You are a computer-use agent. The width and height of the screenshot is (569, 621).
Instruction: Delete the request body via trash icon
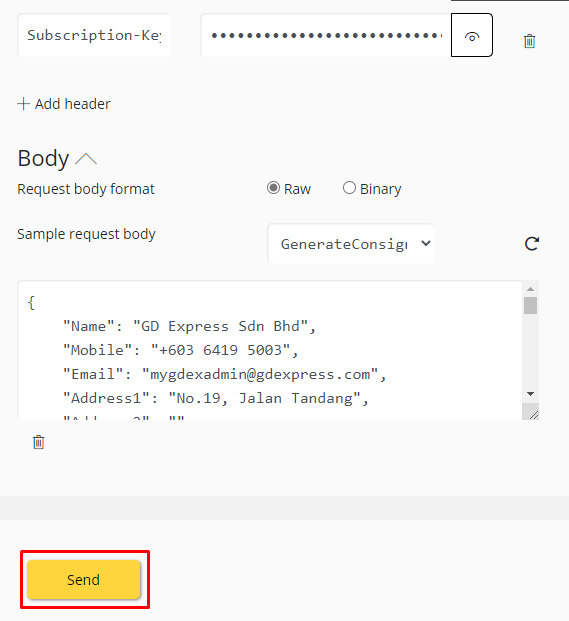pos(38,442)
